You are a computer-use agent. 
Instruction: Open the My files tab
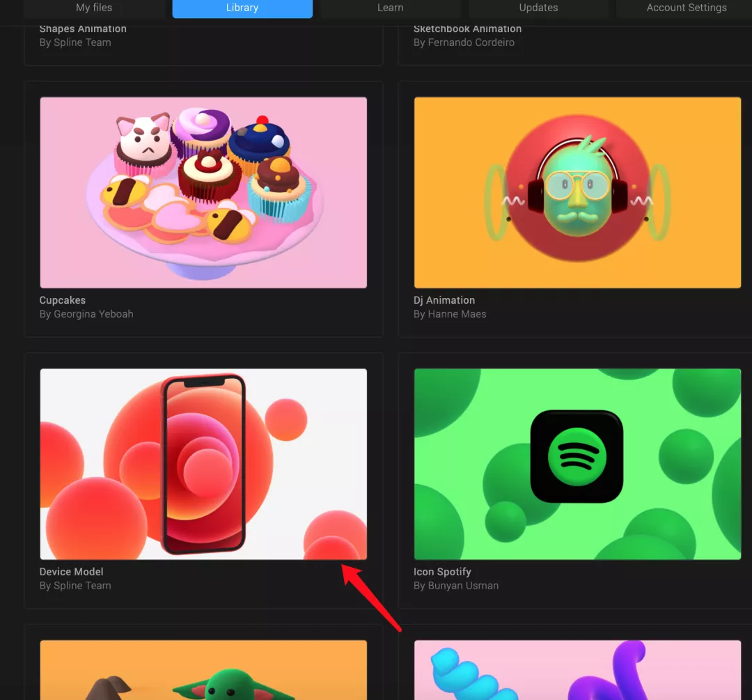click(x=94, y=8)
